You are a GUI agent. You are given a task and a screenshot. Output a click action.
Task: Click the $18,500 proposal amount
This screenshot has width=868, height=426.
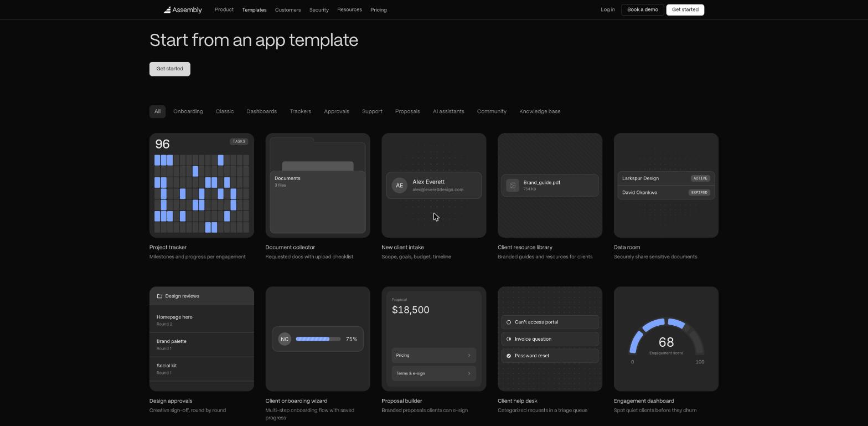click(411, 310)
